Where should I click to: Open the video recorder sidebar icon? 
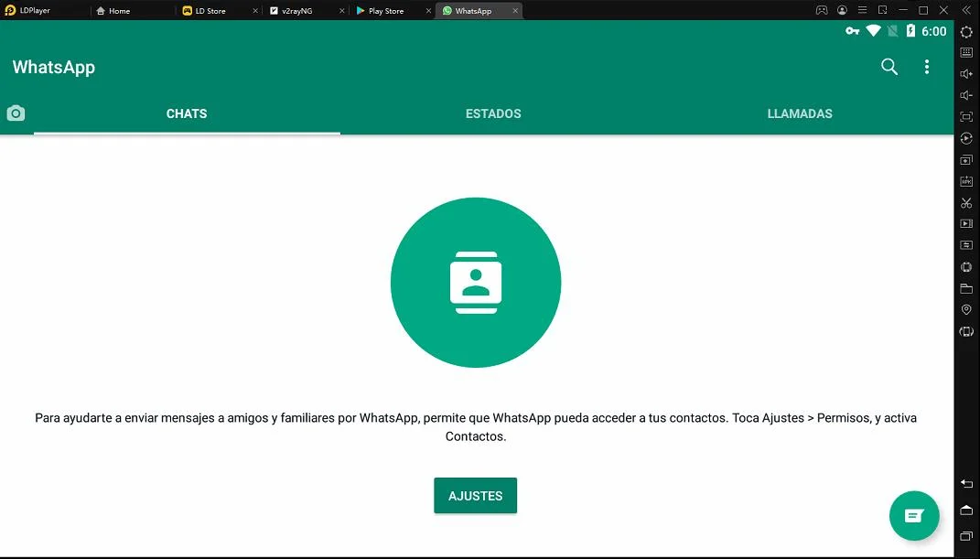pos(966,223)
